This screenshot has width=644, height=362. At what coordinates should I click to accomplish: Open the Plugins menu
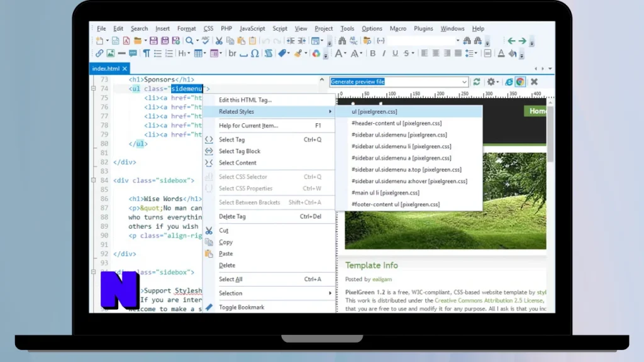pos(423,29)
